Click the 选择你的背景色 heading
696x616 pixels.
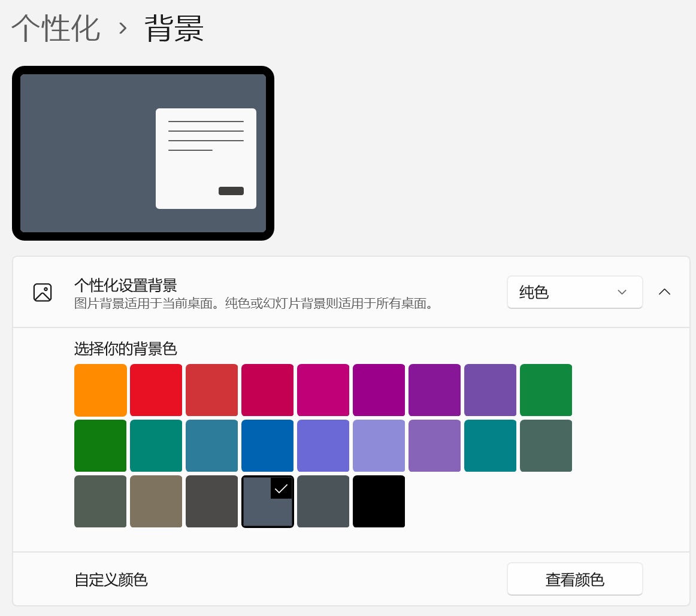(x=126, y=348)
